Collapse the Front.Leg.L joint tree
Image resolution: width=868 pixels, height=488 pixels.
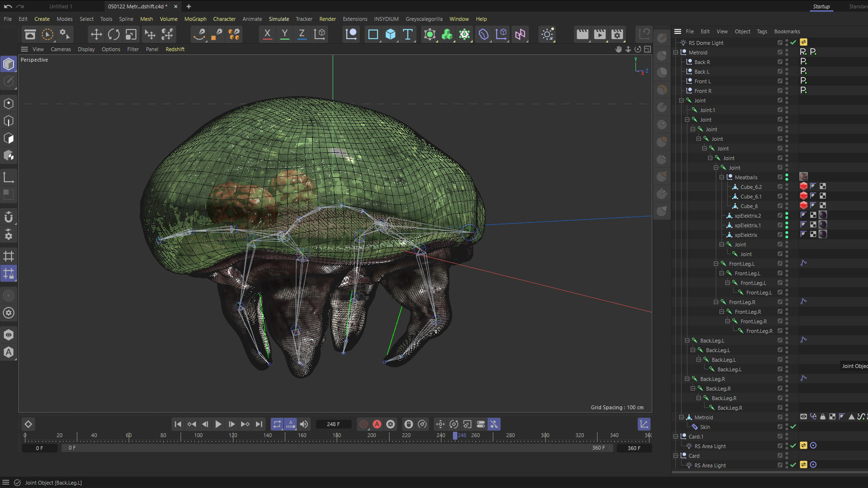pos(716,264)
